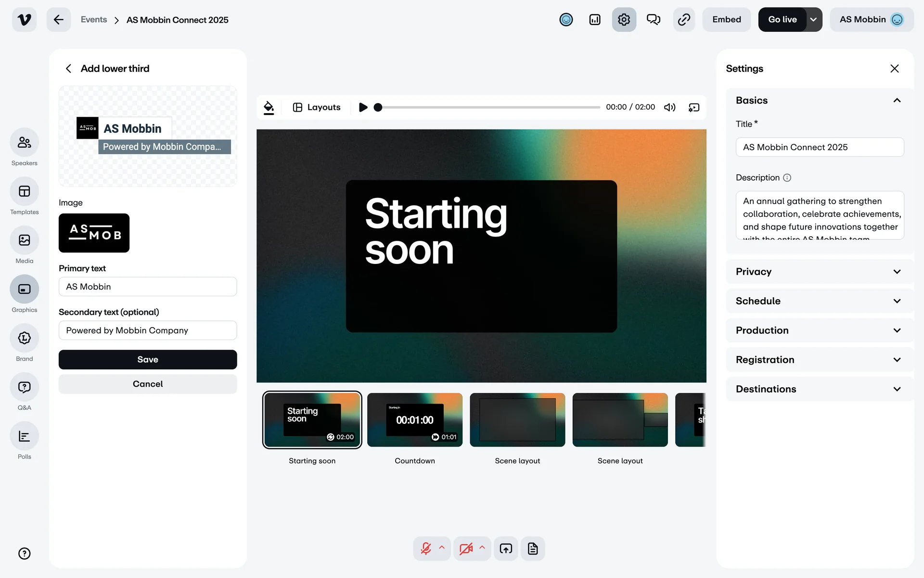Click the analytics chart icon in header
This screenshot has height=578, width=924.
pos(595,20)
